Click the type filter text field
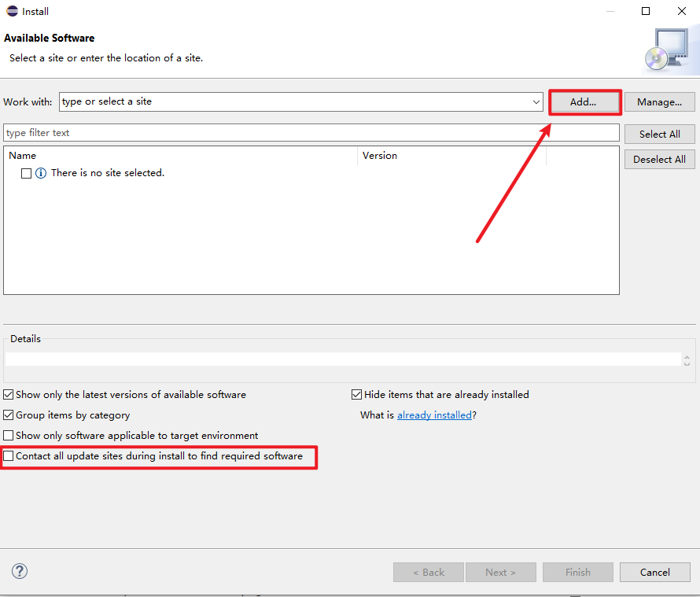The image size is (700, 597). (311, 133)
